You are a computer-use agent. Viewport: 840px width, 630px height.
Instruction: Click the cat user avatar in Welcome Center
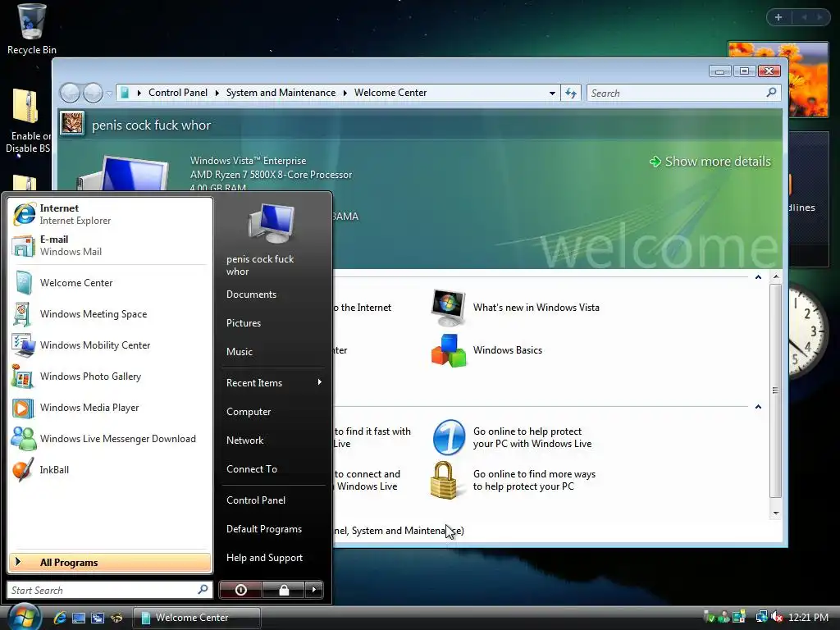(72, 123)
